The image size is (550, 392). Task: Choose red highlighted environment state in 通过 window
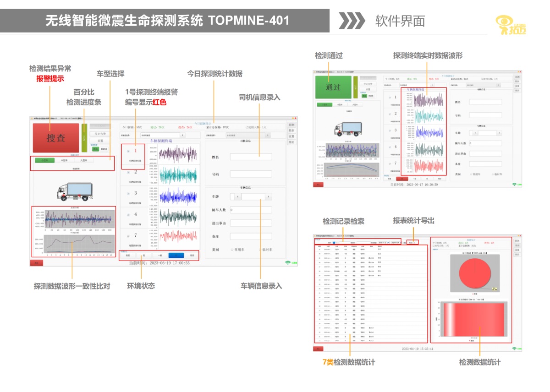click(x=401, y=179)
